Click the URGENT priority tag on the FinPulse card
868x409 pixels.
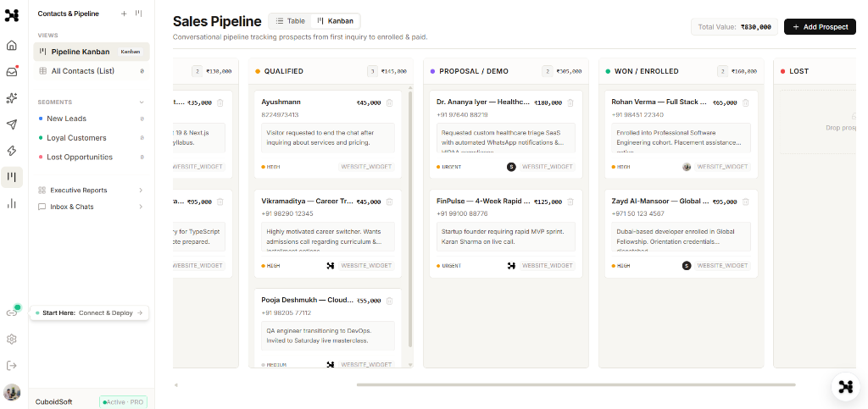click(449, 266)
